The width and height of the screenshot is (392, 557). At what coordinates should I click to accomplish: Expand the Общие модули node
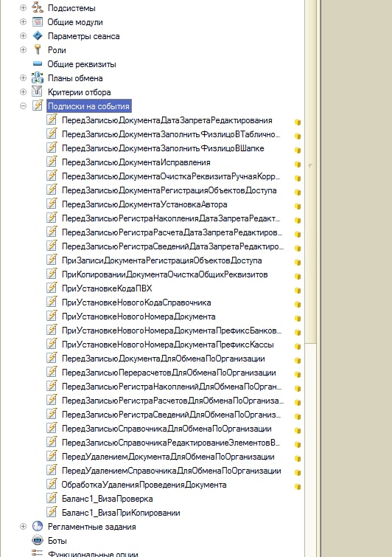click(23, 22)
